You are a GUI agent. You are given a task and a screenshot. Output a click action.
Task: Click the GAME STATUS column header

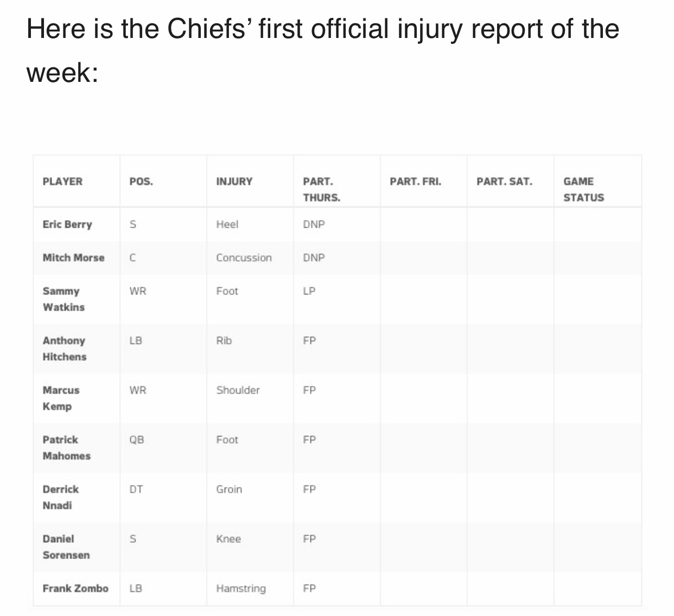point(583,189)
